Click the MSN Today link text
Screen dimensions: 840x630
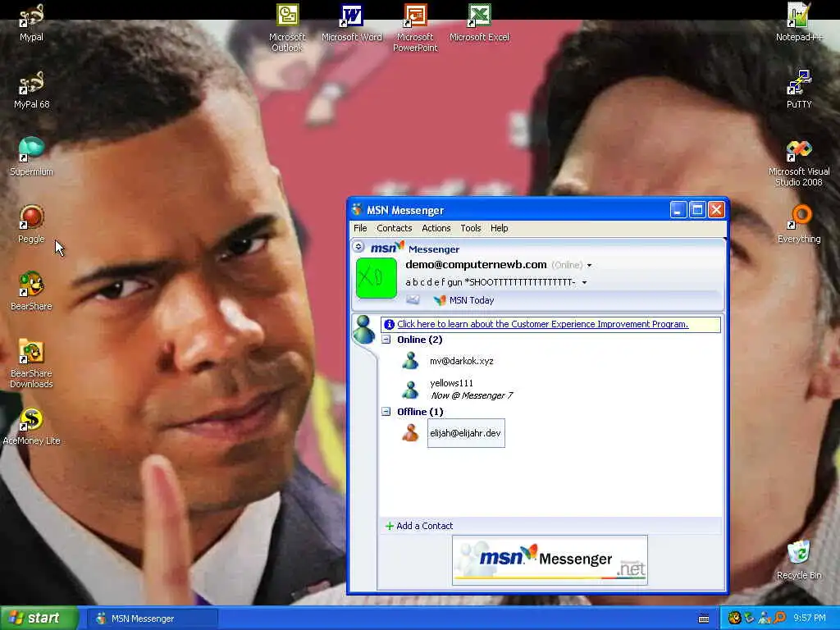pos(472,300)
